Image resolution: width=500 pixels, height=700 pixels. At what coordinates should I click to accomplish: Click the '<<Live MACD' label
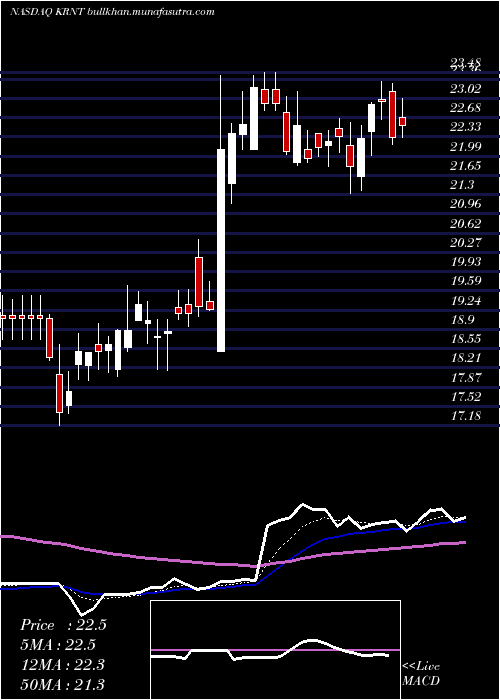pos(421,673)
